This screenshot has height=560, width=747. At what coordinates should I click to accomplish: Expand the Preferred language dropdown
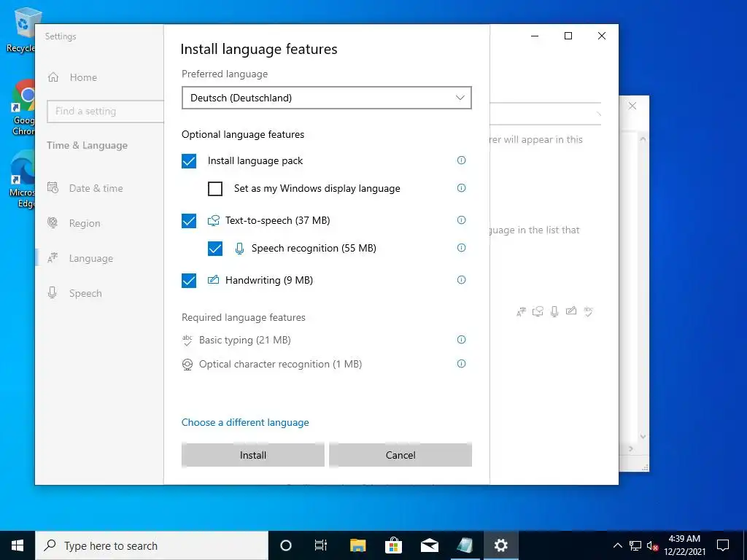coord(326,98)
